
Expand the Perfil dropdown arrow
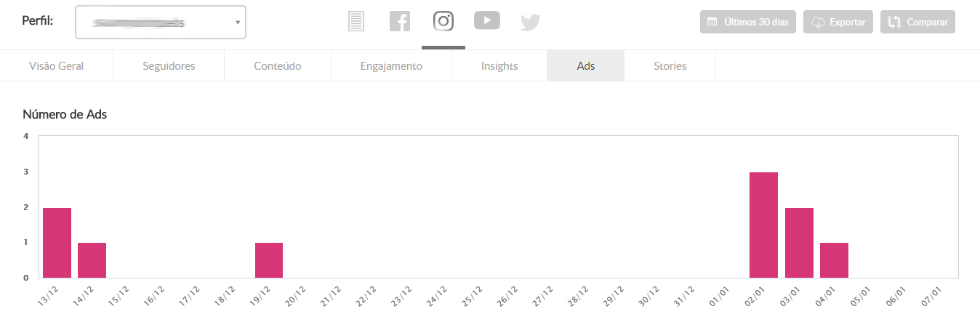(237, 23)
